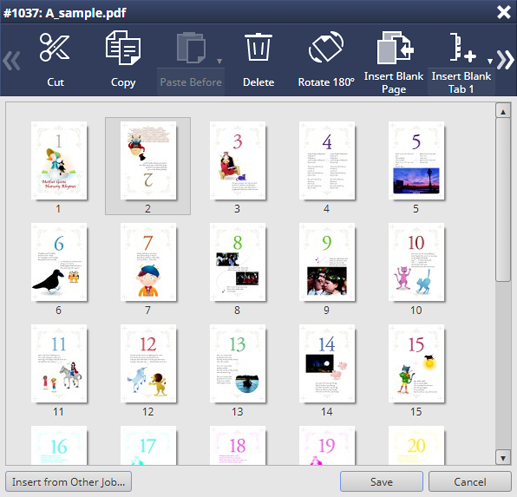Go to previous toolbar items with left chevrons

coord(12,60)
